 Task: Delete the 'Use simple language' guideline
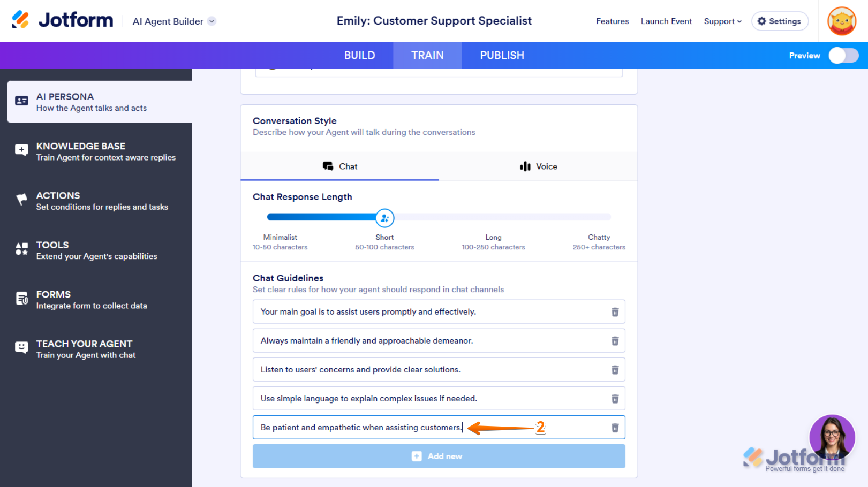615,399
